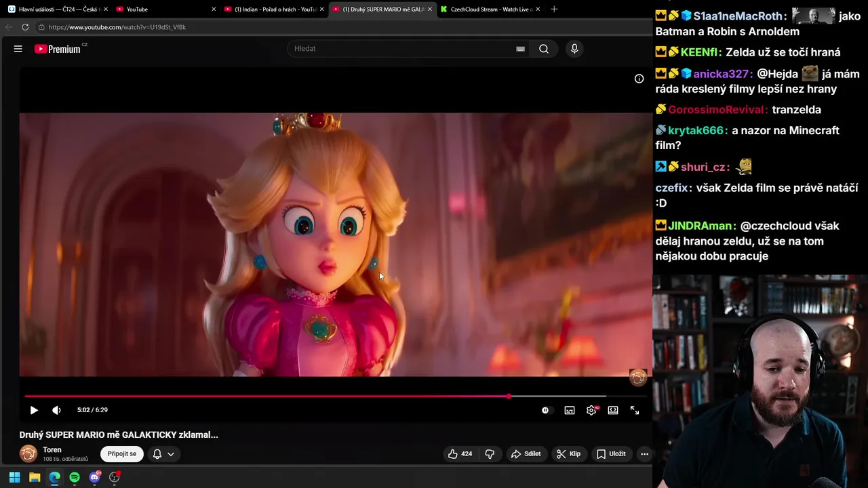Open File Explorer from taskbar
This screenshot has height=488, width=868.
[35, 477]
